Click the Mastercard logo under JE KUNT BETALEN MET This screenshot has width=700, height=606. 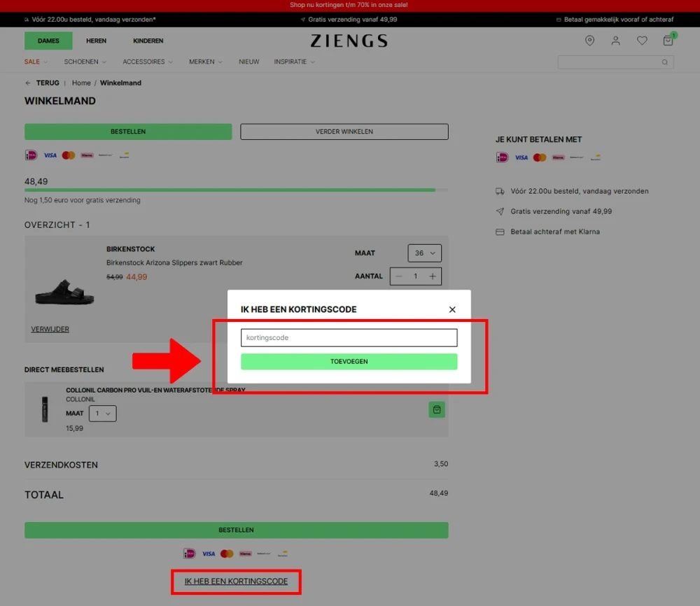540,157
